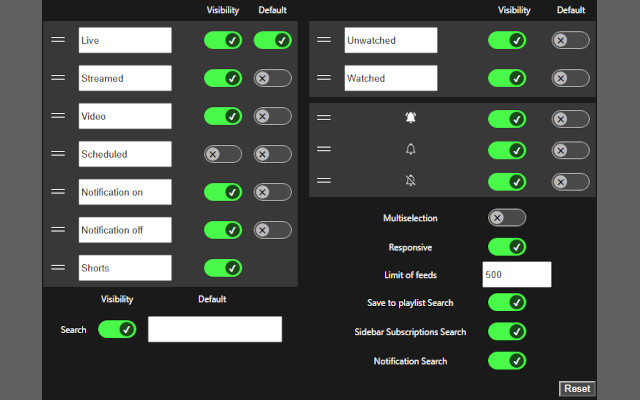This screenshot has height=400, width=640.
Task: Enable plain bell default switch
Action: (571, 150)
